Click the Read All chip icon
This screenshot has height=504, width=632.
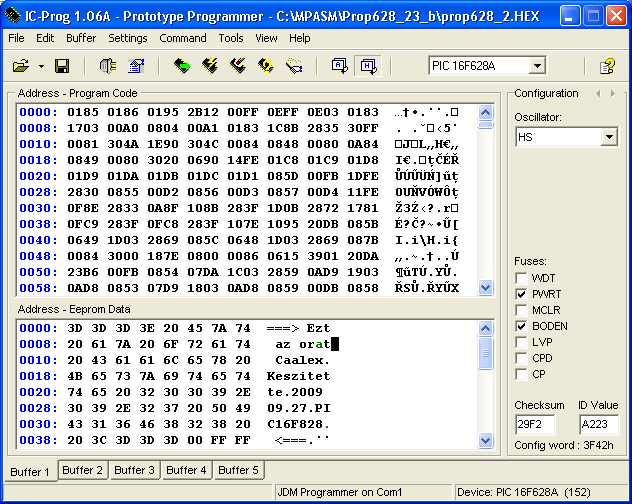click(x=182, y=65)
